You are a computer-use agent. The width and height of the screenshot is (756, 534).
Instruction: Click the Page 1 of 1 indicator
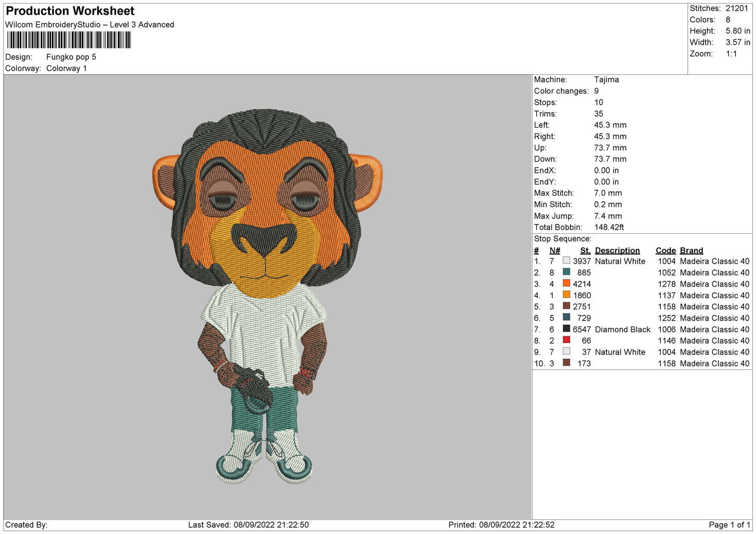tap(729, 525)
